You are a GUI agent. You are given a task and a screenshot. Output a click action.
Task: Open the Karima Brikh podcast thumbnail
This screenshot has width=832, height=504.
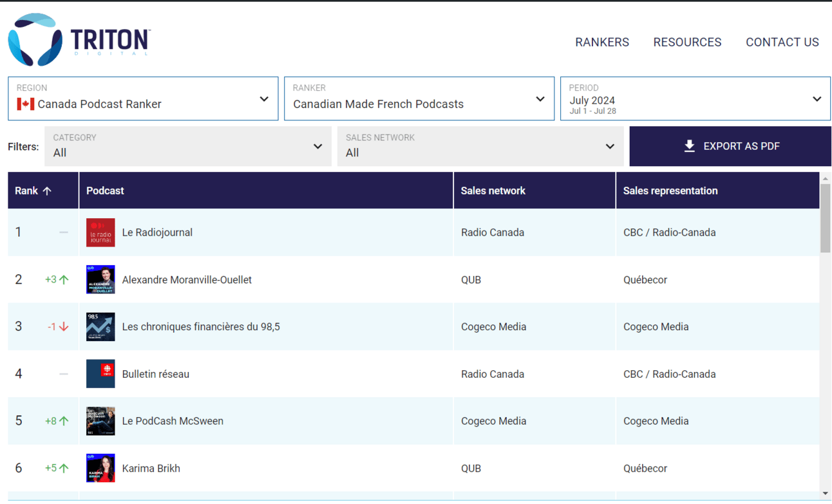100,468
